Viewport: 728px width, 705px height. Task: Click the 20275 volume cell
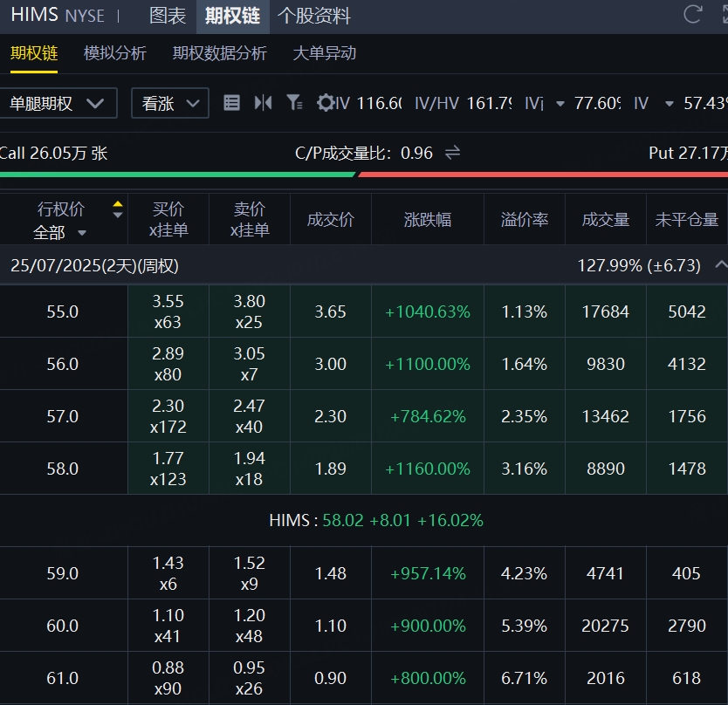point(606,626)
